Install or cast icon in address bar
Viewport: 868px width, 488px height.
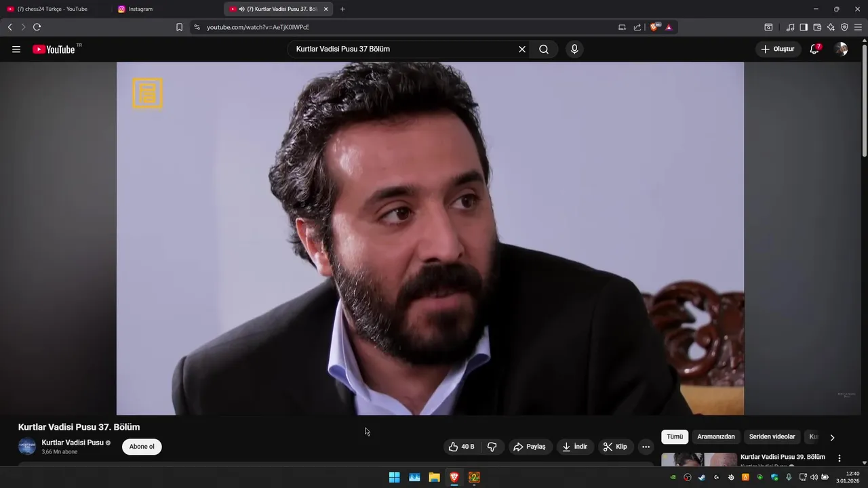coord(622,27)
